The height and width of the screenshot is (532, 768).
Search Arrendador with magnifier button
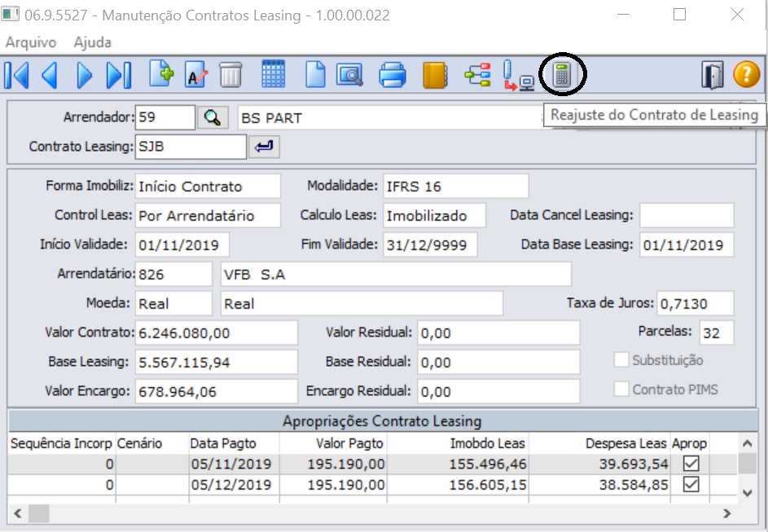click(x=213, y=117)
